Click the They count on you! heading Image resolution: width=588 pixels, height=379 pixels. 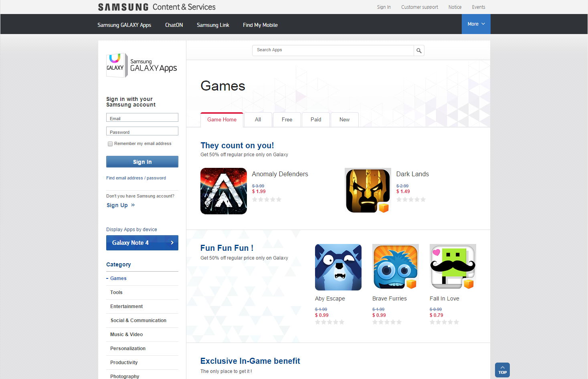point(237,145)
